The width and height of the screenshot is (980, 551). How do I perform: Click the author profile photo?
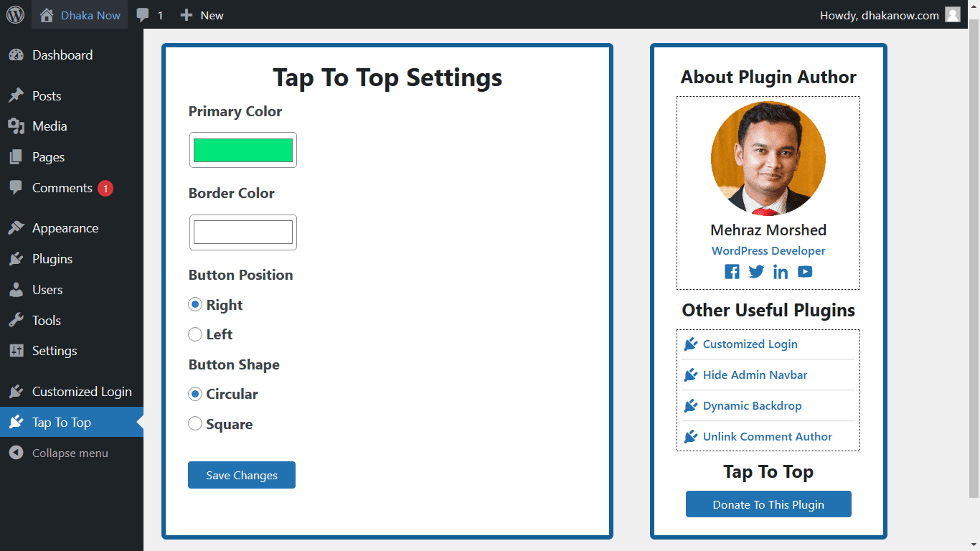[768, 159]
